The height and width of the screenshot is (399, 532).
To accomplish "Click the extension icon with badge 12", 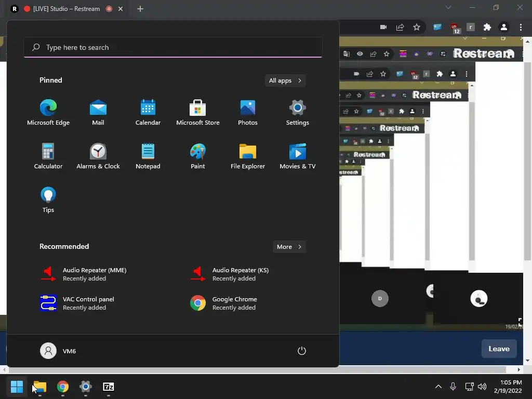I will (455, 28).
